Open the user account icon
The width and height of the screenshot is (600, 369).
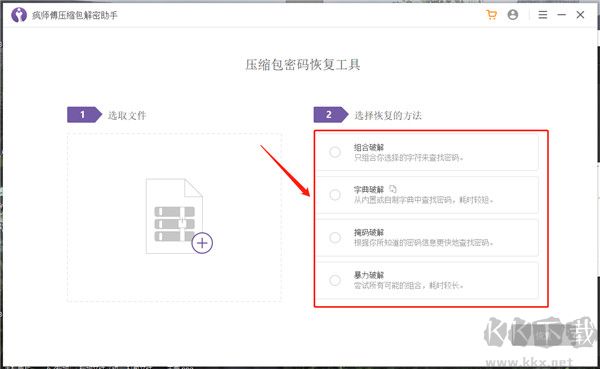(513, 15)
